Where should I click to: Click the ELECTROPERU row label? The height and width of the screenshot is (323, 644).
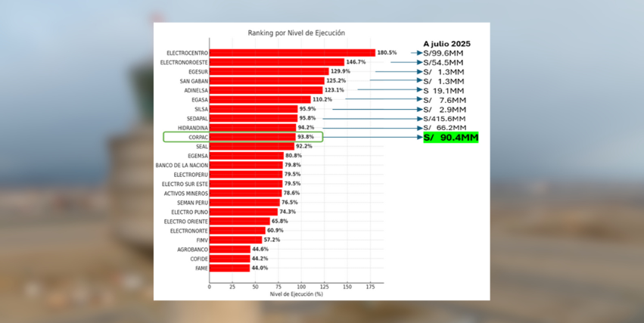(x=190, y=175)
